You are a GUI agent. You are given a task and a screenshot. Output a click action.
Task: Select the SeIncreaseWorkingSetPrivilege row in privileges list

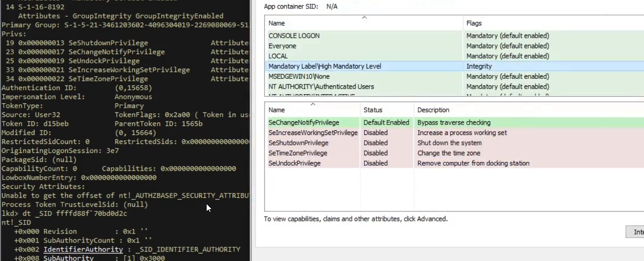point(454,133)
